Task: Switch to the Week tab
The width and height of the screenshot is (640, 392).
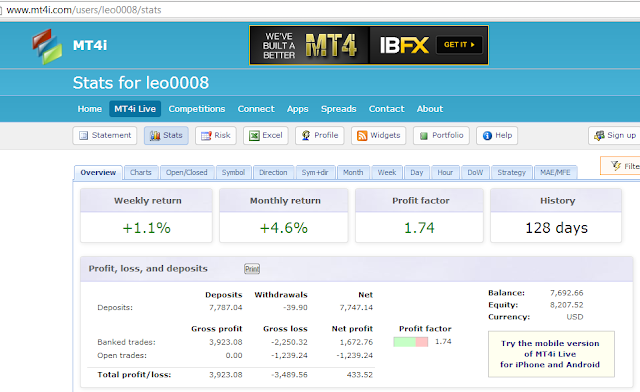Action: pos(387,172)
